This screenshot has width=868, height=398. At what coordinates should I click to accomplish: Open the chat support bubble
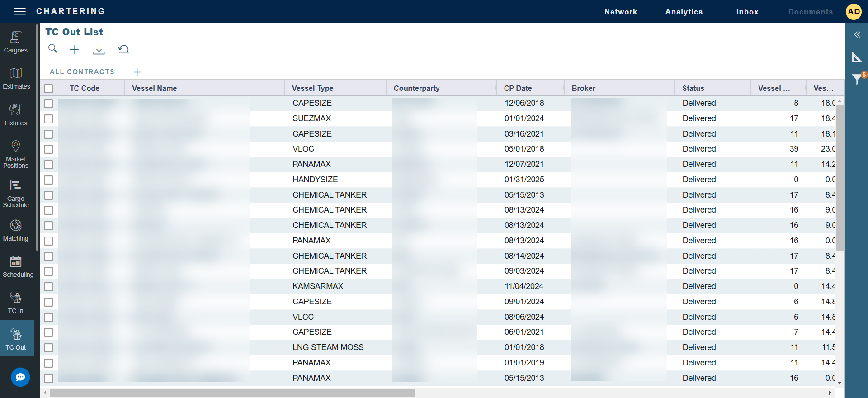point(20,377)
